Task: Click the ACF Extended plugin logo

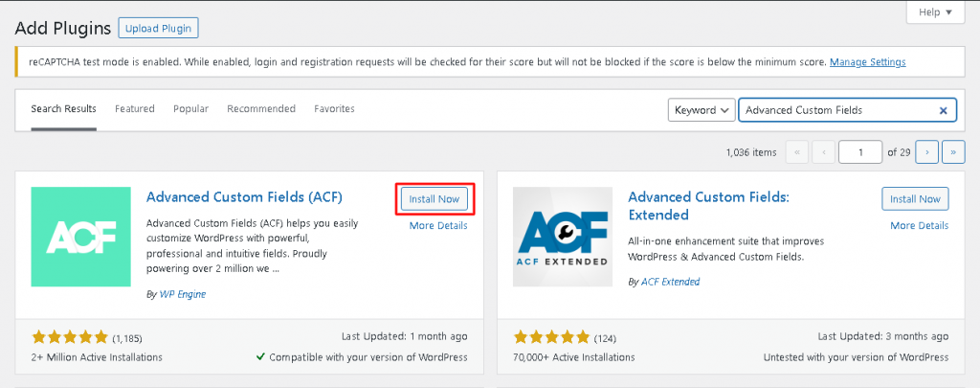Action: pyautogui.click(x=563, y=237)
